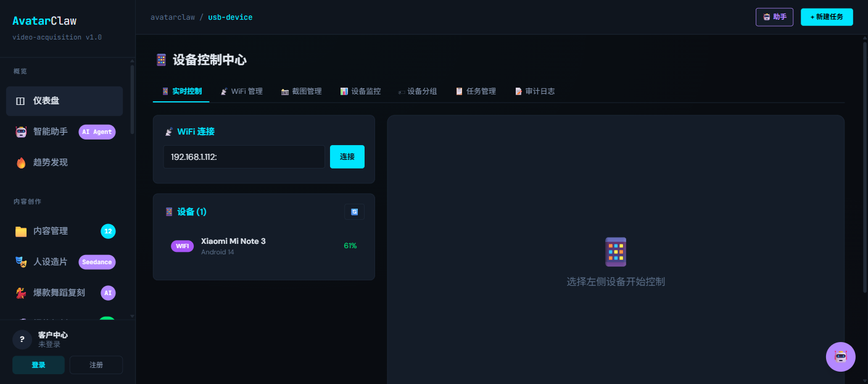Click the AI badge on 爆款舞蹈复刻

pos(108,293)
